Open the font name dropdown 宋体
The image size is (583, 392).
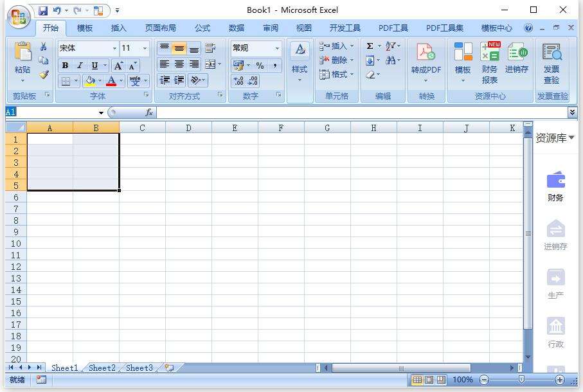pyautogui.click(x=114, y=48)
